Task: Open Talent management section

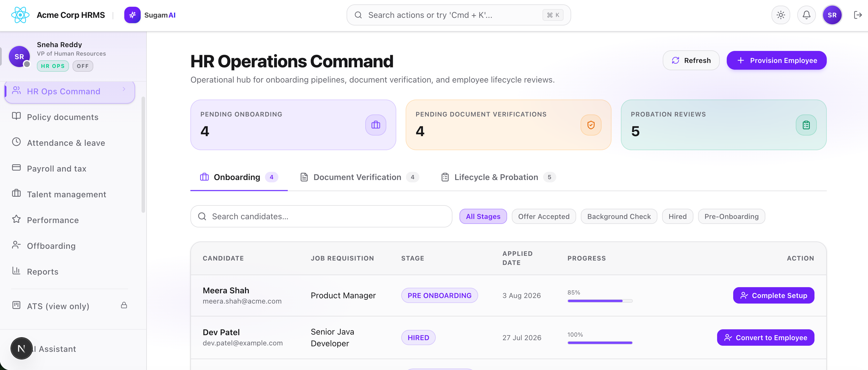Action: (x=70, y=195)
